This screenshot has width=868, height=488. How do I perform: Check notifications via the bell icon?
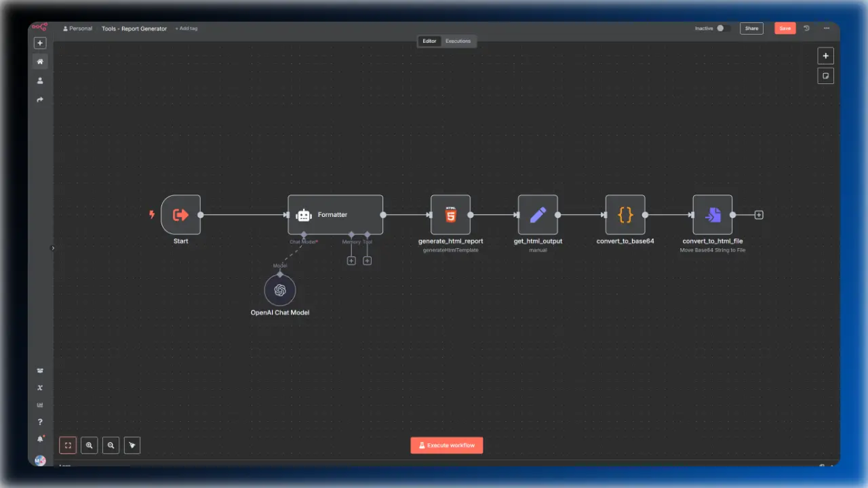(x=40, y=439)
